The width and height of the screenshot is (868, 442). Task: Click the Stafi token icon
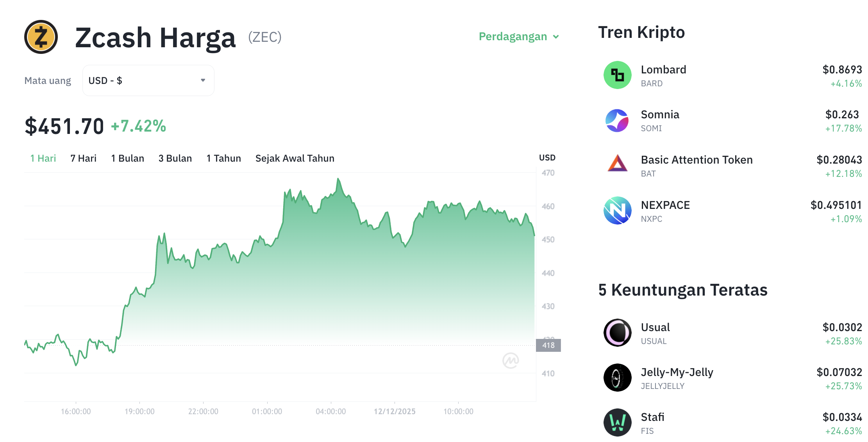click(x=617, y=423)
